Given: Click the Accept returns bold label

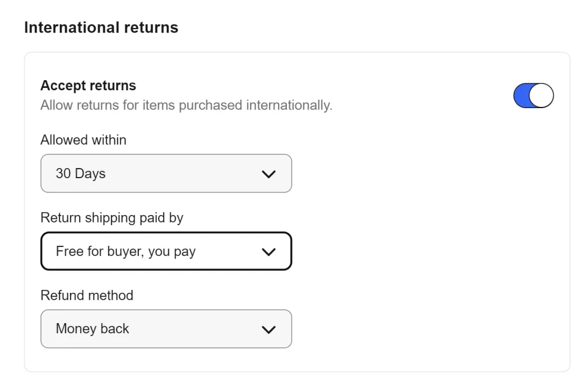Looking at the screenshot, I should [88, 86].
